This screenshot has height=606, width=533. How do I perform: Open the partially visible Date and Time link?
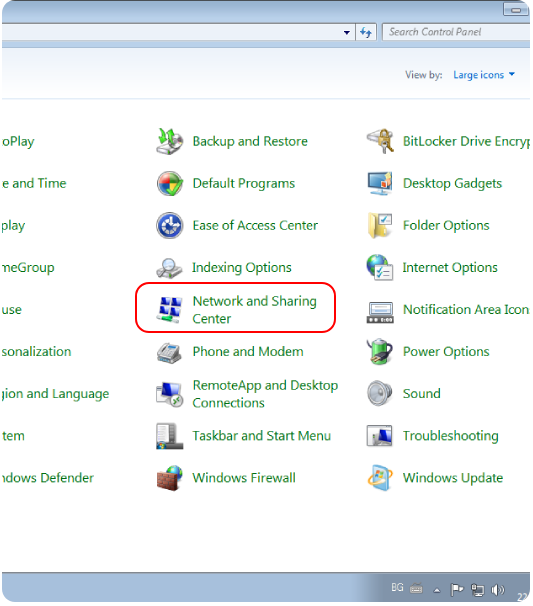(34, 184)
